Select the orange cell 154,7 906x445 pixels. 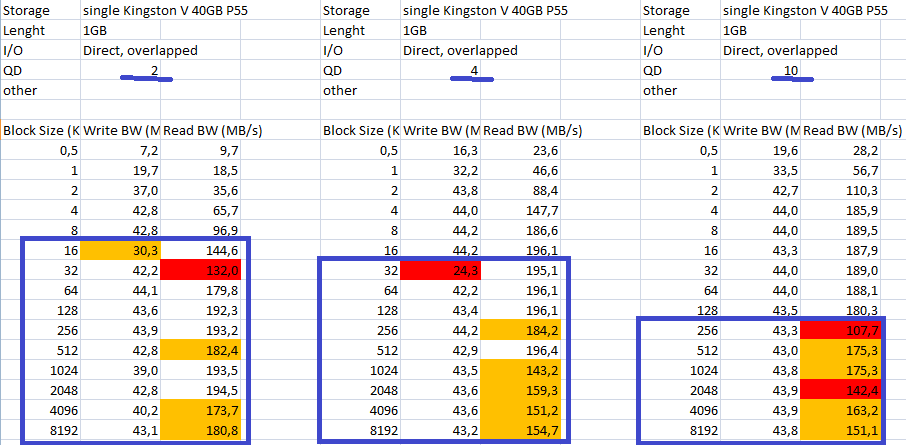pyautogui.click(x=521, y=431)
